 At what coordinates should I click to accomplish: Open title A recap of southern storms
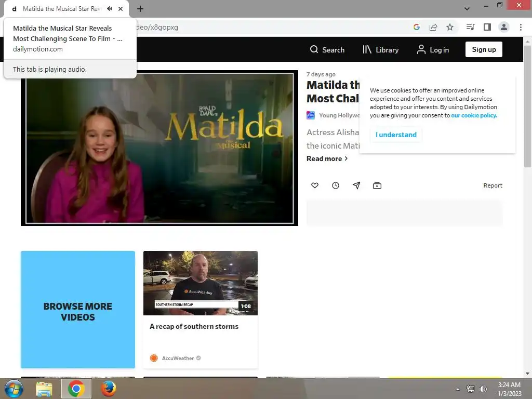point(194,326)
